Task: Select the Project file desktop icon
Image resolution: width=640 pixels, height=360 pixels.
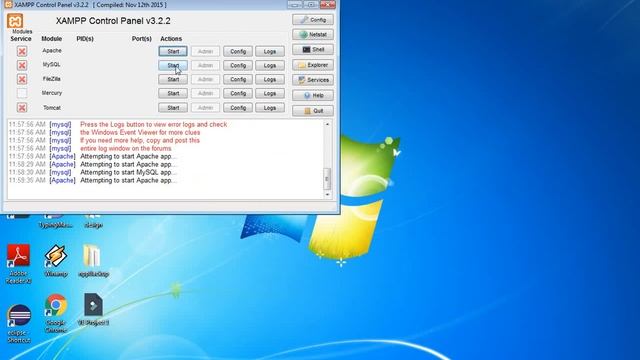Action: tap(93, 309)
